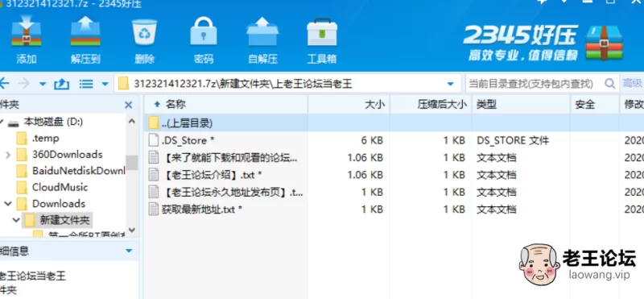Click into the 当前目录查找 search field
The height and width of the screenshot is (299, 644).
[x=533, y=85]
